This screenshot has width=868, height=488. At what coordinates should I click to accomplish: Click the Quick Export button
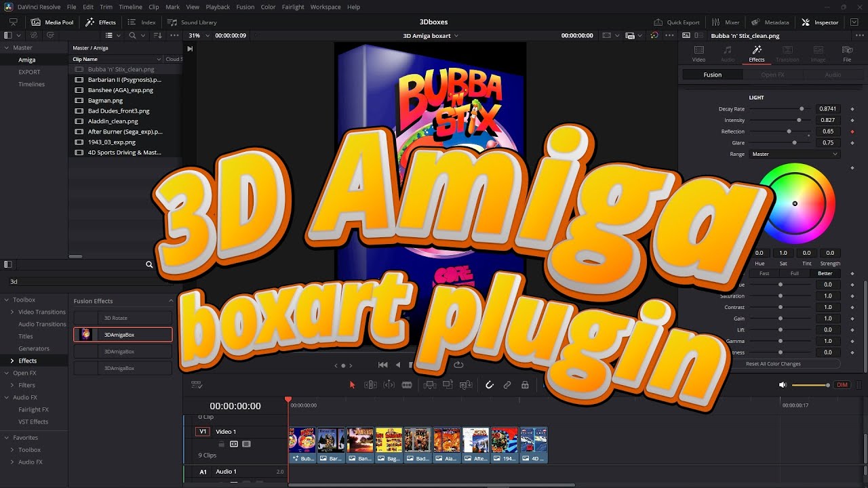click(x=676, y=22)
